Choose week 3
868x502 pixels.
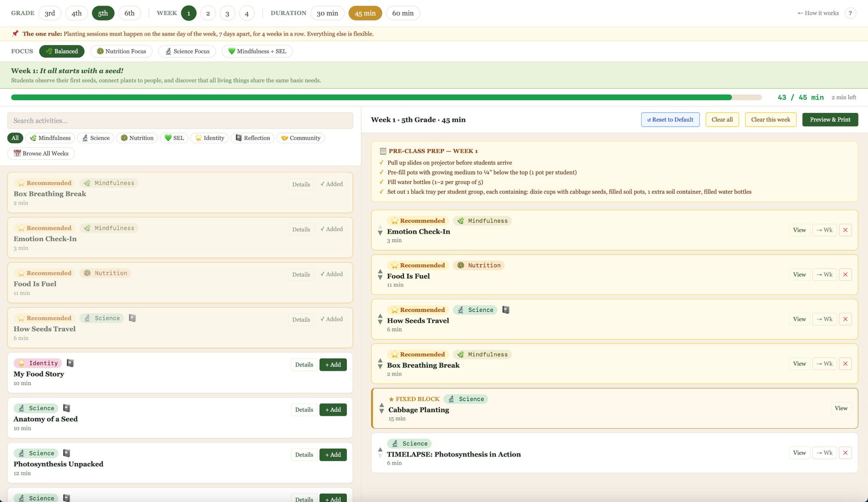pos(227,13)
